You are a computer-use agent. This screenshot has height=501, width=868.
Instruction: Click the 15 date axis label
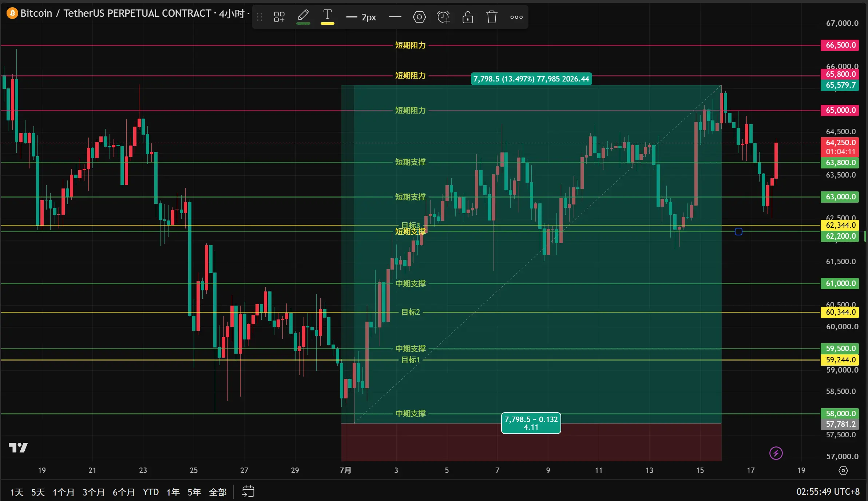tap(700, 470)
